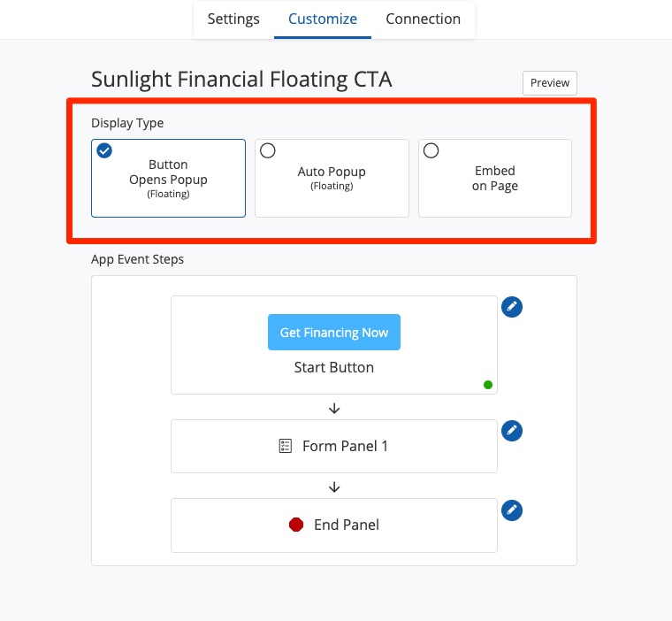The width and height of the screenshot is (672, 621).
Task: Click the Customize tab
Action: [x=323, y=19]
